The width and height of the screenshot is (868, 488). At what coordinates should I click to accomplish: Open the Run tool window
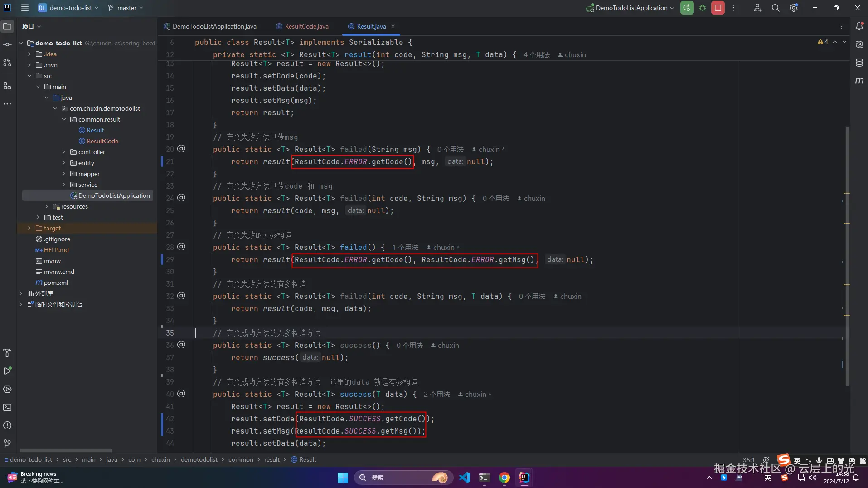(x=7, y=371)
